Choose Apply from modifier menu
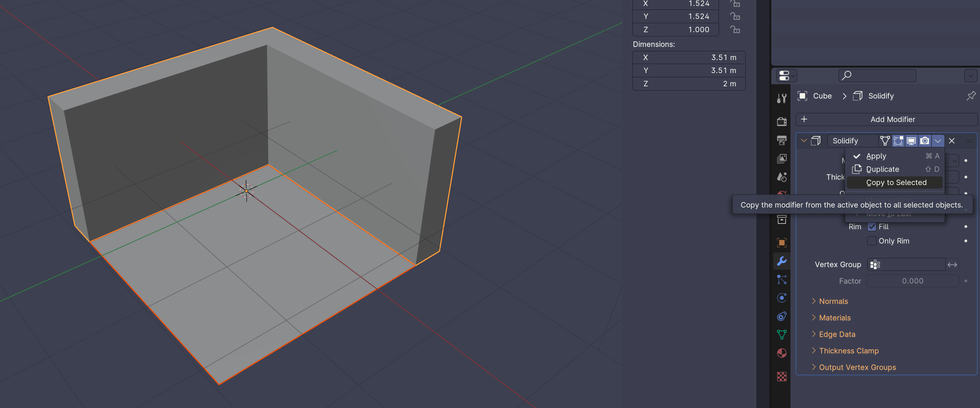Screen dimensions: 980x408 coord(876,156)
